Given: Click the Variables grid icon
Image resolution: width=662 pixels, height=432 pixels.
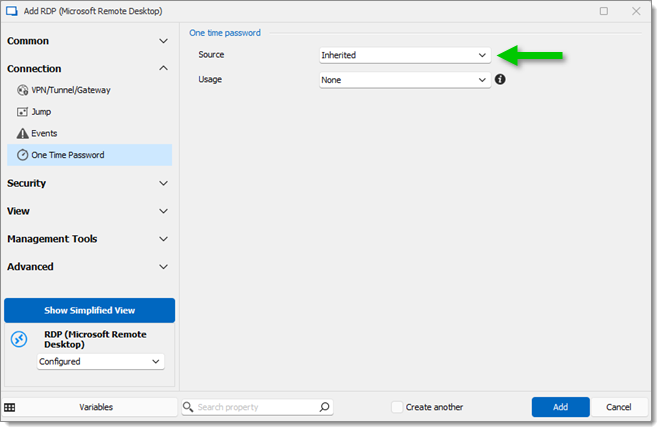Looking at the screenshot, I should (x=10, y=407).
